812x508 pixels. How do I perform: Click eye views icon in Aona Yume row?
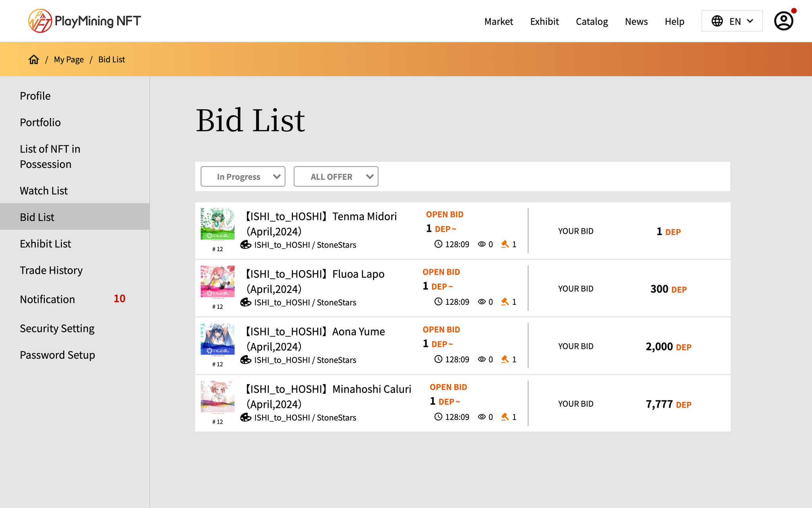tap(482, 360)
